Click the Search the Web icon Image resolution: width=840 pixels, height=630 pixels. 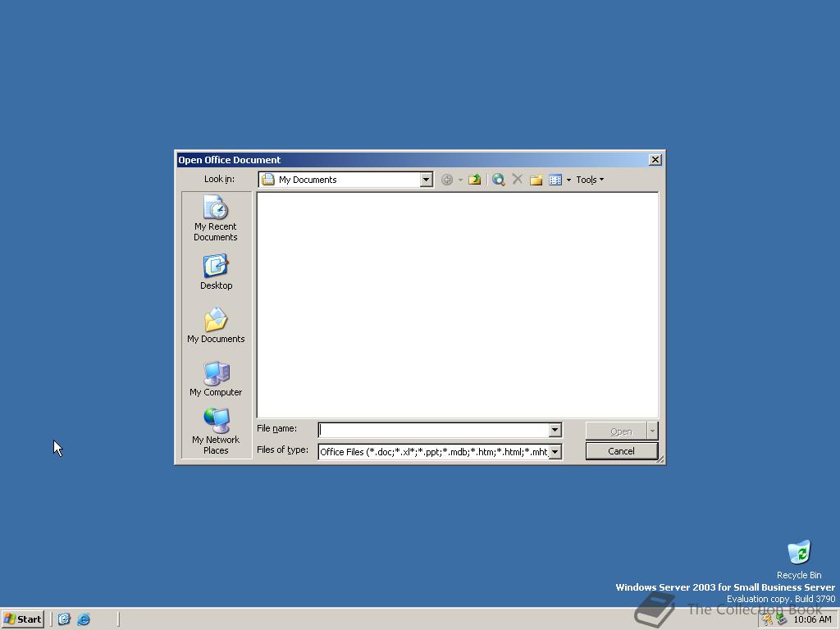498,180
